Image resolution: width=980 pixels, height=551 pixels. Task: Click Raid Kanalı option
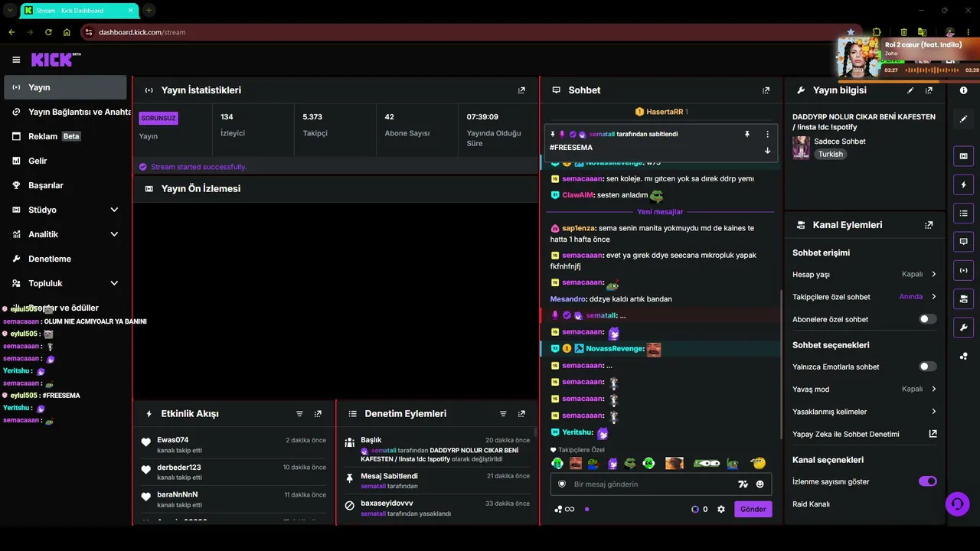pyautogui.click(x=811, y=504)
